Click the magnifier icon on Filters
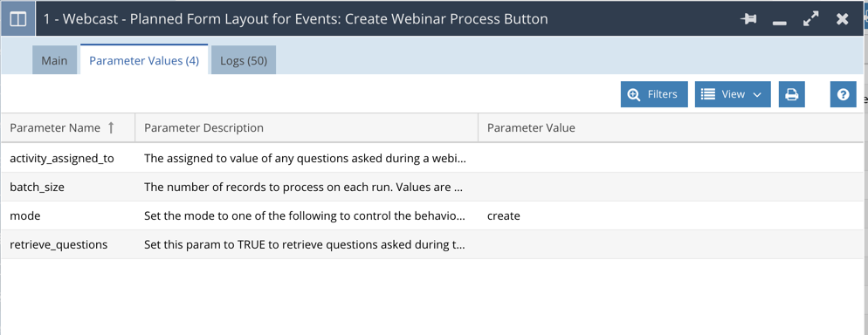Image resolution: width=868 pixels, height=335 pixels. point(634,94)
